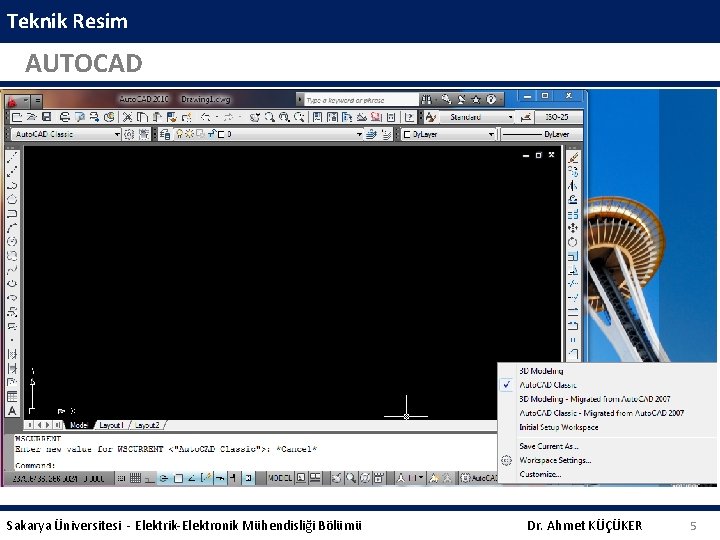Viewport: 720px width, 540px height.
Task: Choose checked AutoCAD Classic in workspace menu
Action: click(548, 385)
